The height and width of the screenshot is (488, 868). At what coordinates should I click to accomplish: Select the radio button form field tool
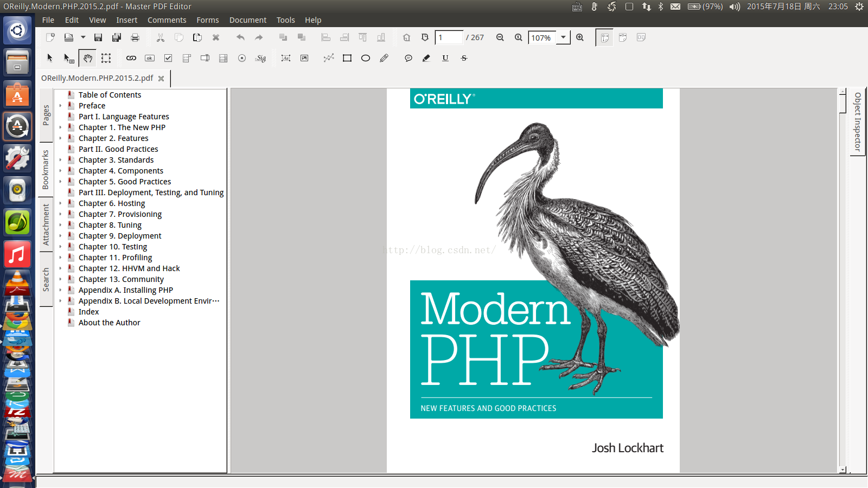[242, 58]
